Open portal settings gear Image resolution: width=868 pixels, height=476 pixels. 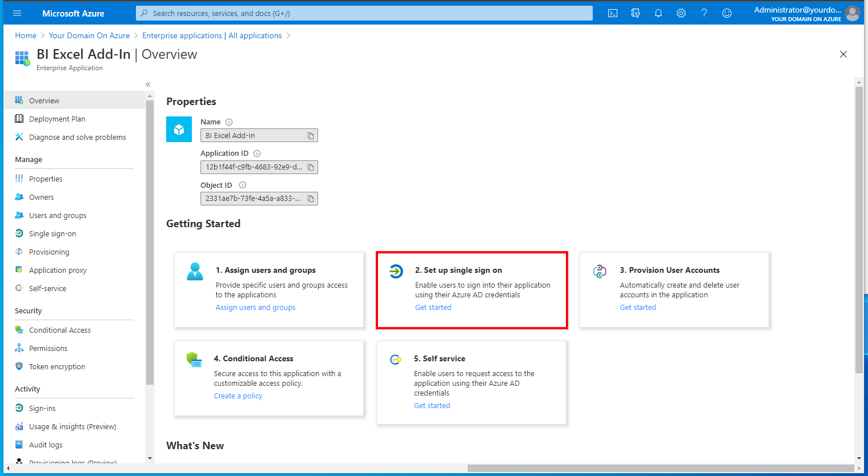[681, 13]
